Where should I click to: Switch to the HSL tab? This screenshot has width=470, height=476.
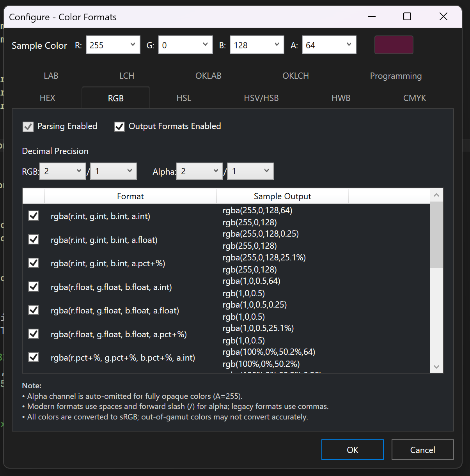[x=183, y=98]
